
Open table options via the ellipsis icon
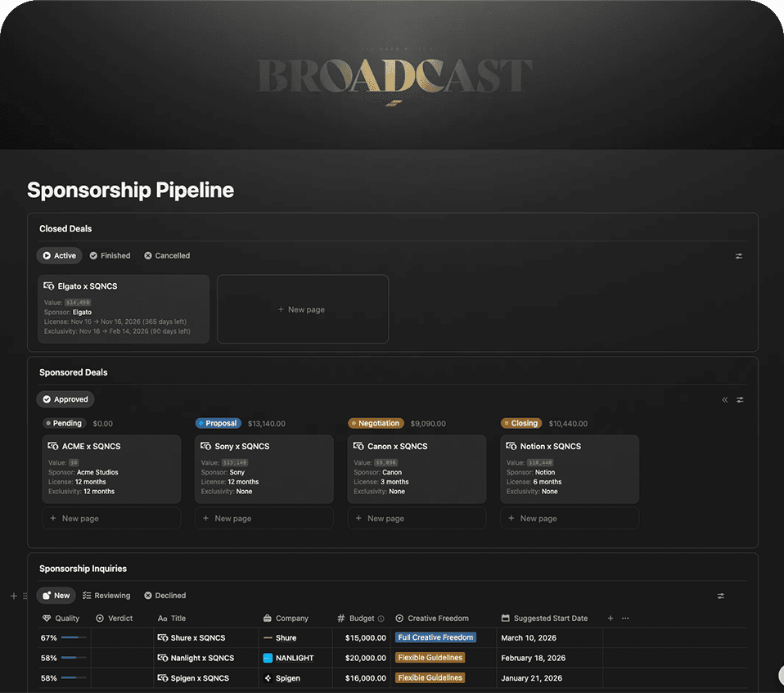[x=625, y=619]
